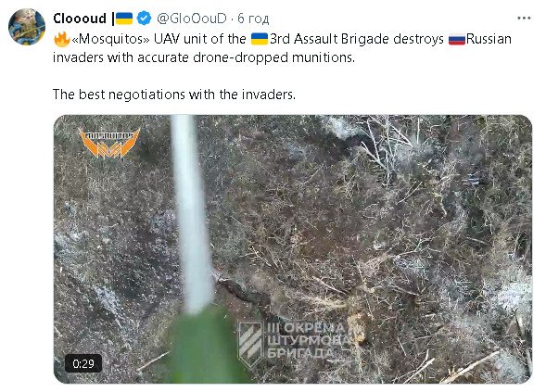546x392 pixels.
Task: Click the white streak in the video
Action: (x=192, y=214)
